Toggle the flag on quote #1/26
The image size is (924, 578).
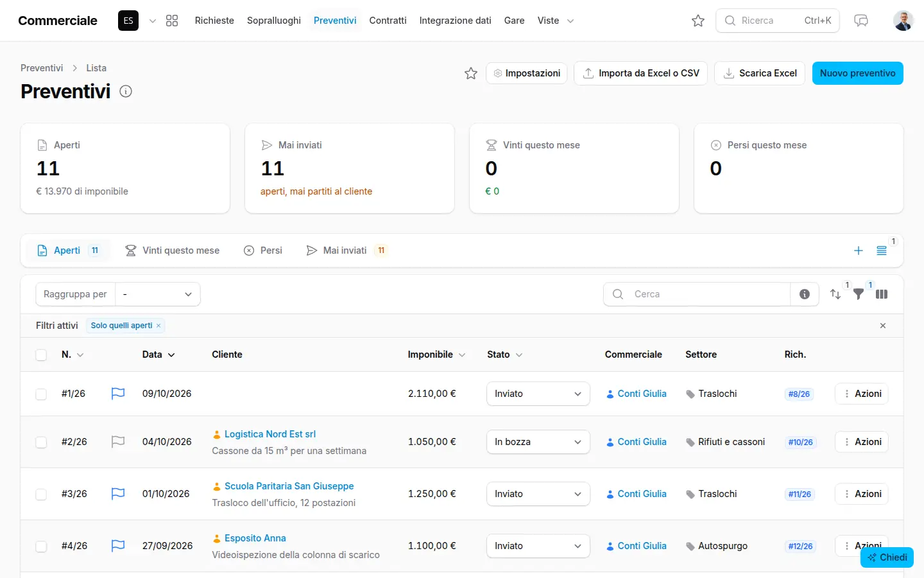(x=118, y=394)
